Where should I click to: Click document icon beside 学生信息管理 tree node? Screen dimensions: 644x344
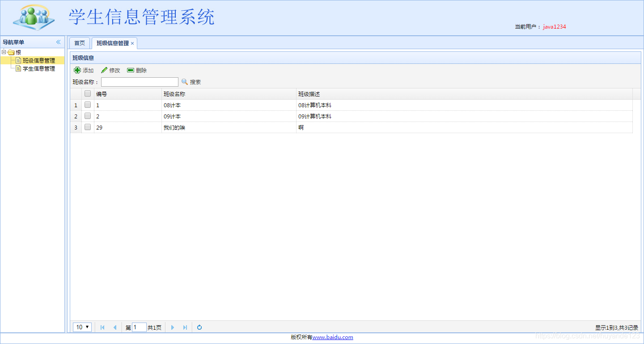[x=18, y=68]
